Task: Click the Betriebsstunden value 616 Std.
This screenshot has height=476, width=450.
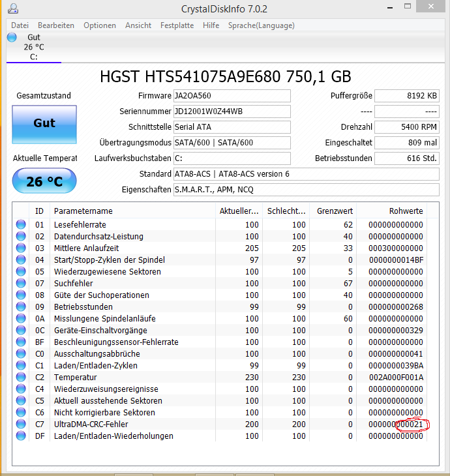Action: coord(407,158)
